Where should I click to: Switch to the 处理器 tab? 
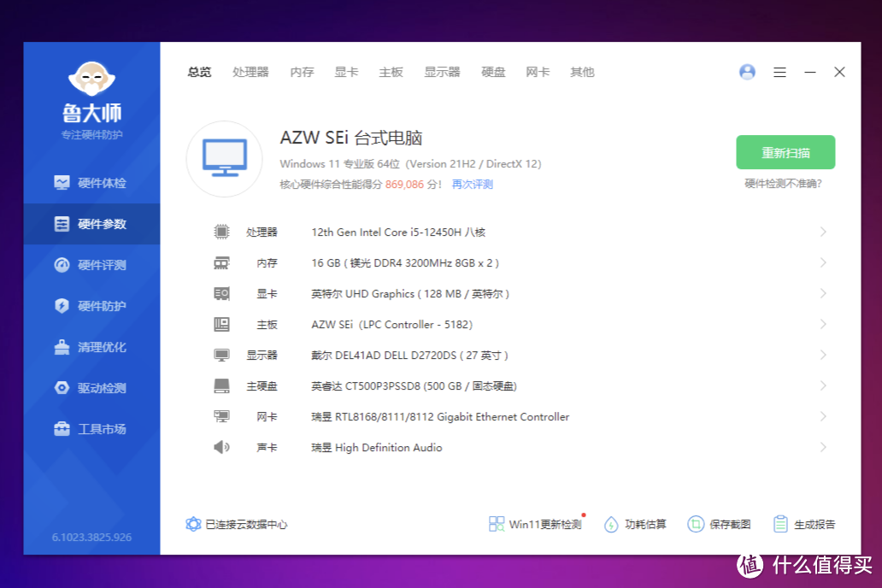point(250,72)
